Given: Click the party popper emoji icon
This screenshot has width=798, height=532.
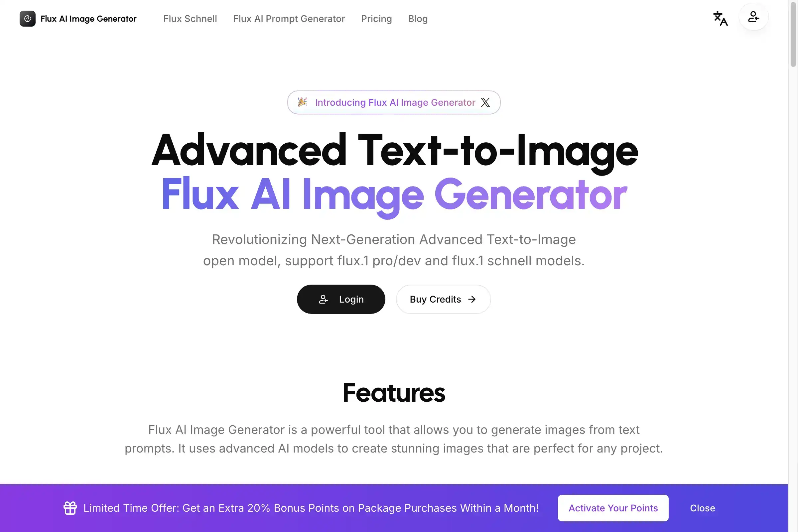Looking at the screenshot, I should click(302, 102).
